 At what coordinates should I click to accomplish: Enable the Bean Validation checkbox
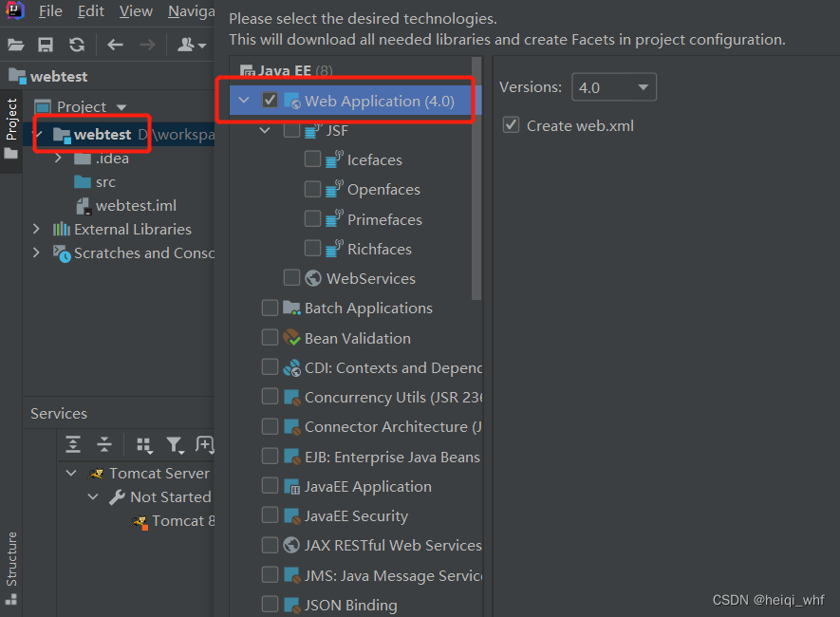tap(270, 337)
